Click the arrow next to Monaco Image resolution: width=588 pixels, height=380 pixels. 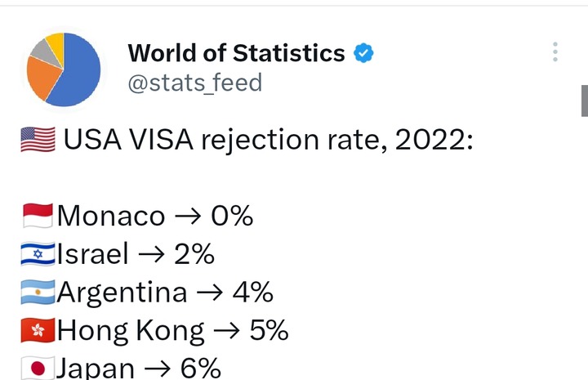[x=188, y=217]
